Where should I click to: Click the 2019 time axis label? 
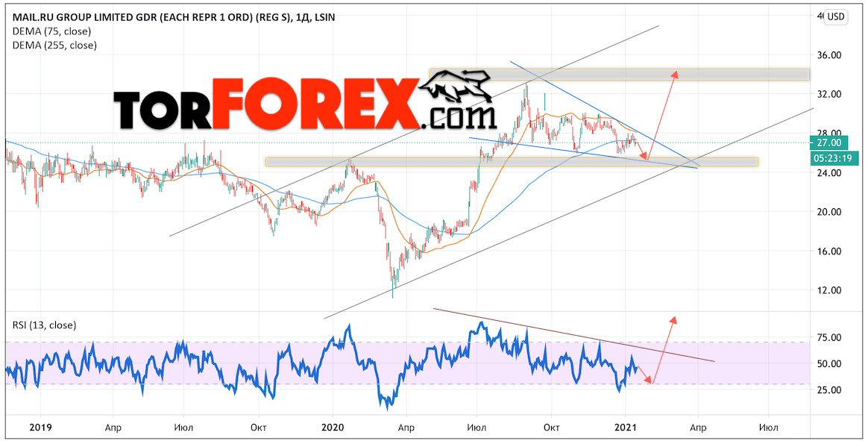pyautogui.click(x=40, y=428)
